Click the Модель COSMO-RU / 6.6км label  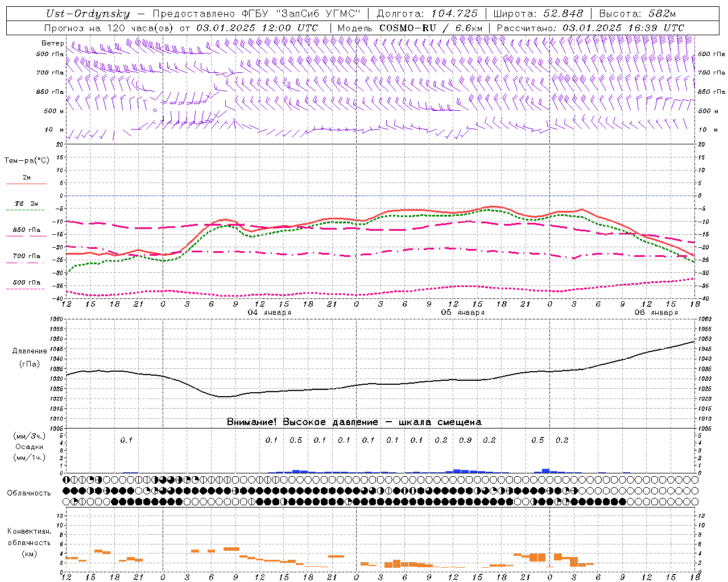(410, 28)
